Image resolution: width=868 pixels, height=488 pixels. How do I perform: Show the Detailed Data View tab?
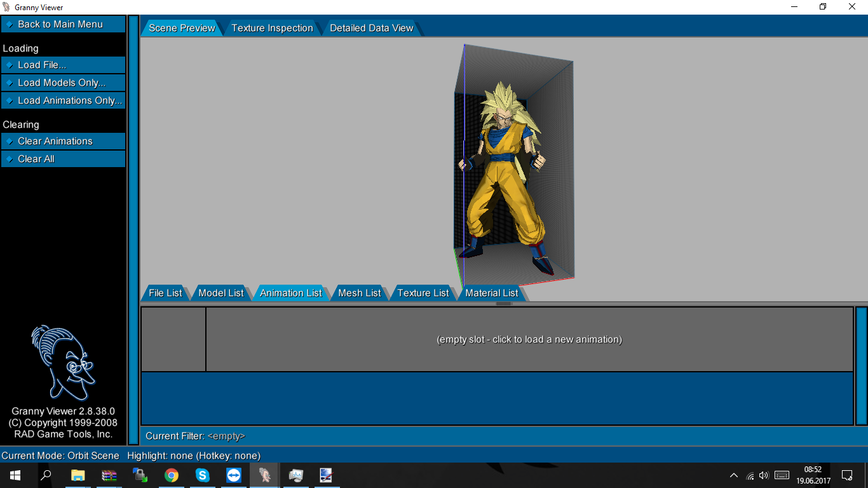tap(372, 28)
